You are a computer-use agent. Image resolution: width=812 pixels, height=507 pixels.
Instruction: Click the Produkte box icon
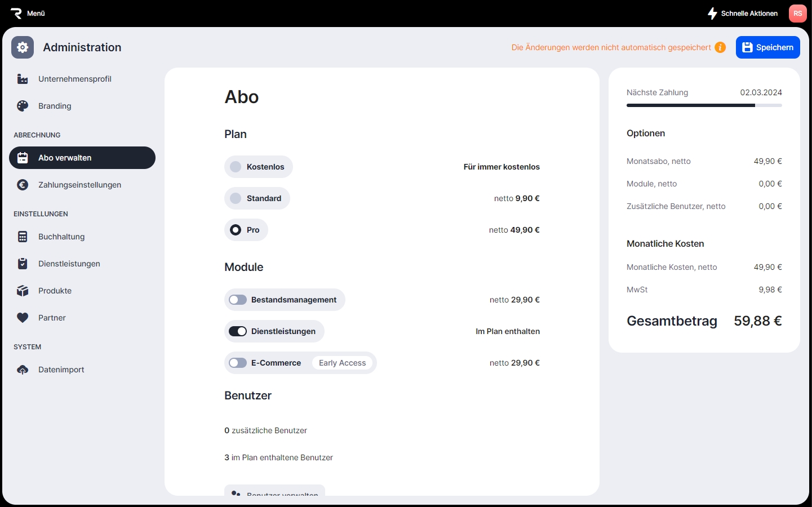pos(23,291)
